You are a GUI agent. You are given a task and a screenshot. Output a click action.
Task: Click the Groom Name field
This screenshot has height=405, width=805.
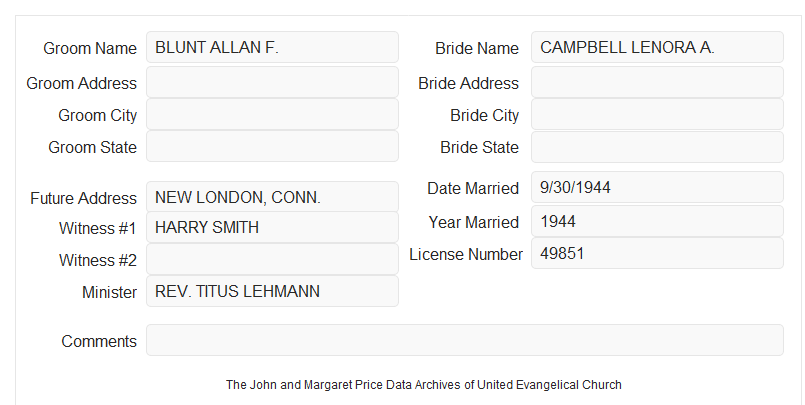(x=272, y=47)
